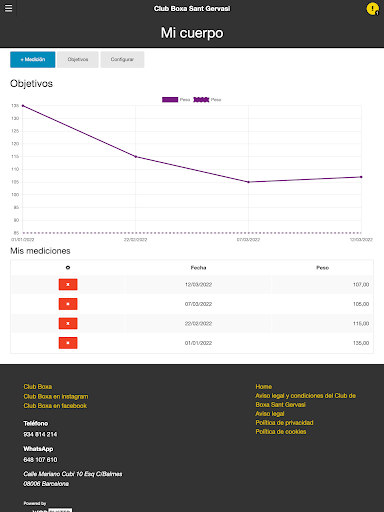The image size is (384, 512).
Task: Select the 107,00 weight value
Action: [x=361, y=285]
